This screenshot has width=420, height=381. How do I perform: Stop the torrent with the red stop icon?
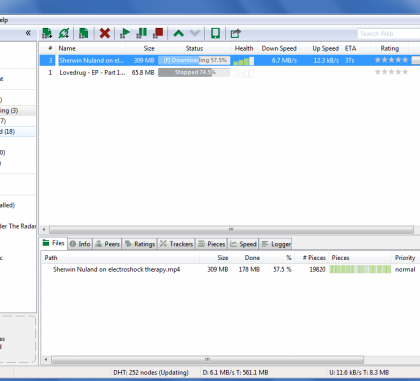coord(158,33)
